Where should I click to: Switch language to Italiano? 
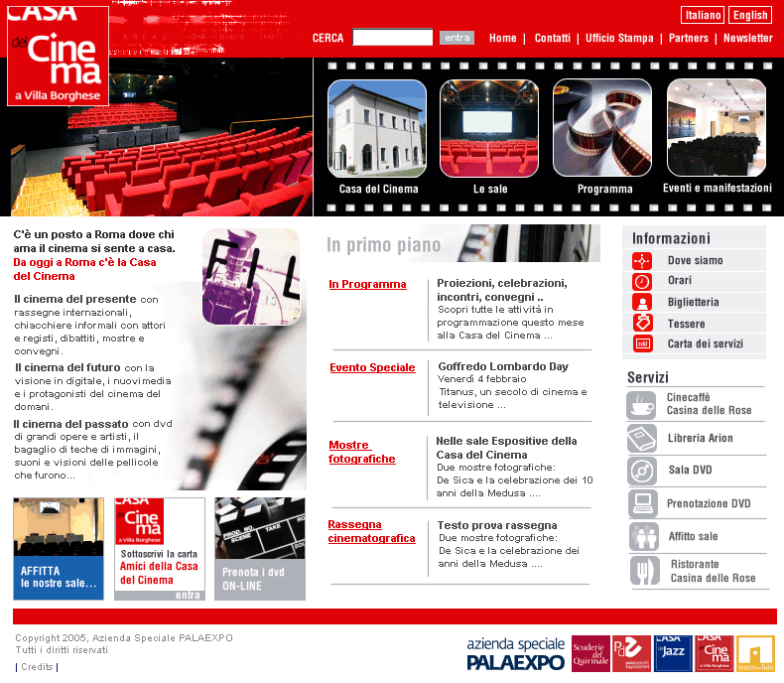pyautogui.click(x=703, y=15)
